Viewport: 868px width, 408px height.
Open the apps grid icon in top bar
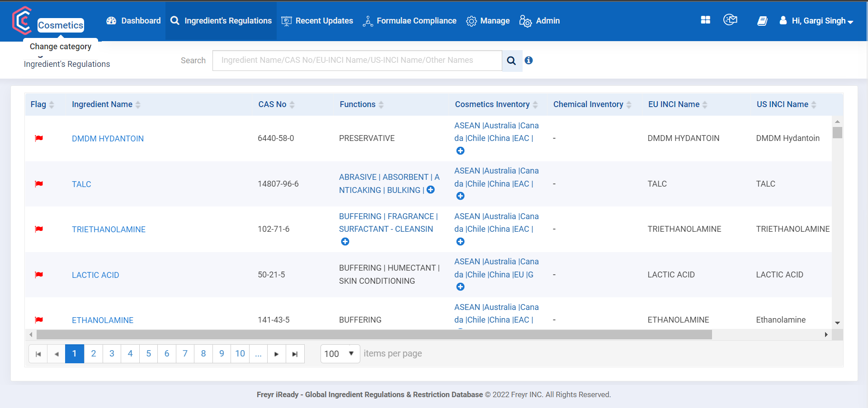[x=705, y=20]
